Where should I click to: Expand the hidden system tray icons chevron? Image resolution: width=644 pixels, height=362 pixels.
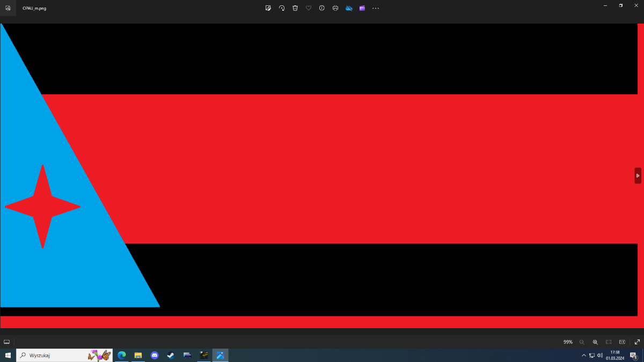pyautogui.click(x=584, y=355)
